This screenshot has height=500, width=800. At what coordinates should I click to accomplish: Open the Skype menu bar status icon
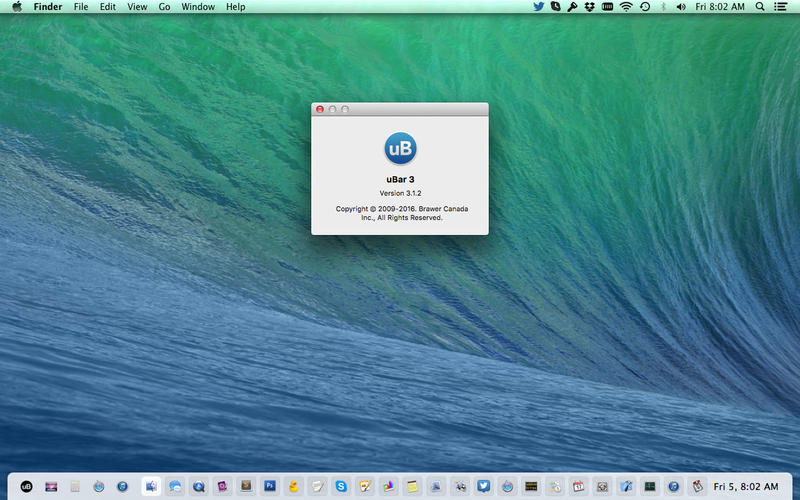(x=556, y=7)
